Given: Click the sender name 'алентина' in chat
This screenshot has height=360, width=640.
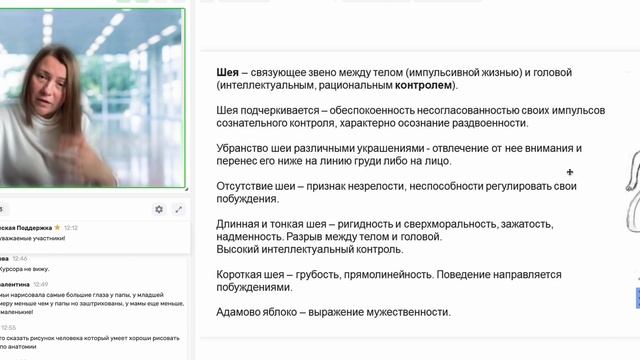Looking at the screenshot, I should [x=15, y=284].
